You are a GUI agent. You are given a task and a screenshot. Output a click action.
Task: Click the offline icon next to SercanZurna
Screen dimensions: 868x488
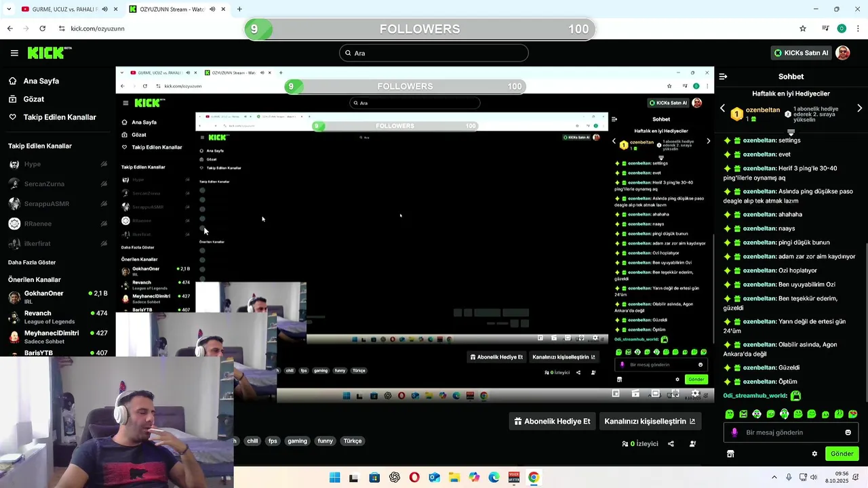[104, 184]
